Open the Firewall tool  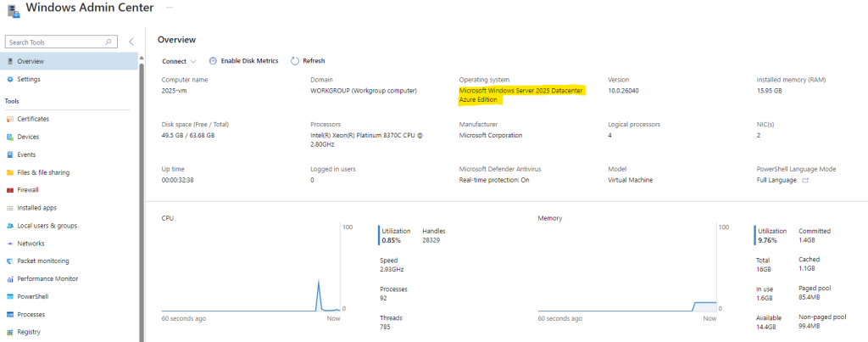pyautogui.click(x=69, y=190)
